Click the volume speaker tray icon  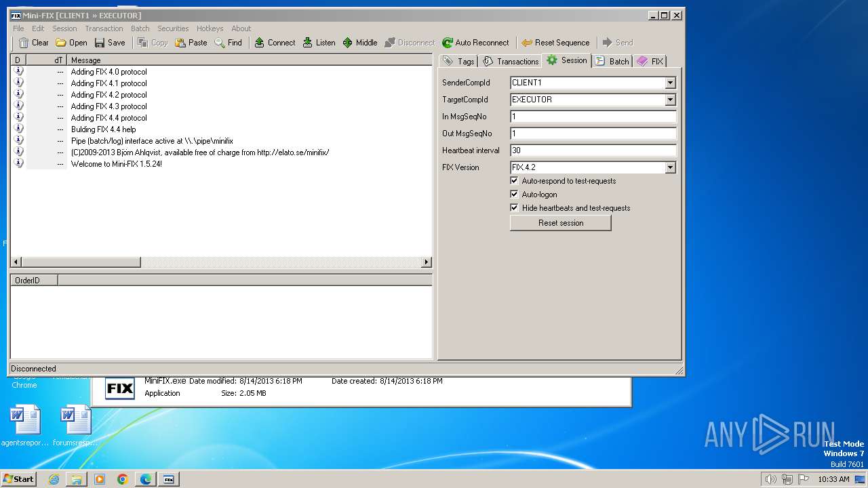coord(770,479)
